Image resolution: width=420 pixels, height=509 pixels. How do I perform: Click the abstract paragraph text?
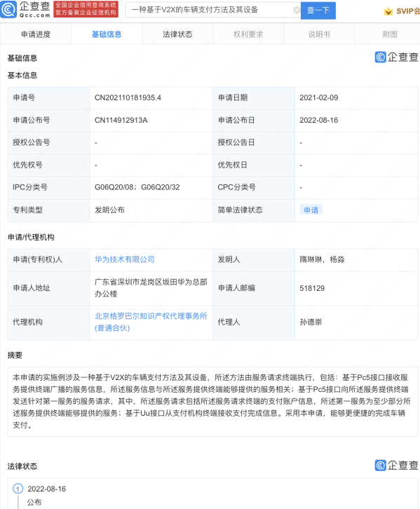(x=212, y=401)
